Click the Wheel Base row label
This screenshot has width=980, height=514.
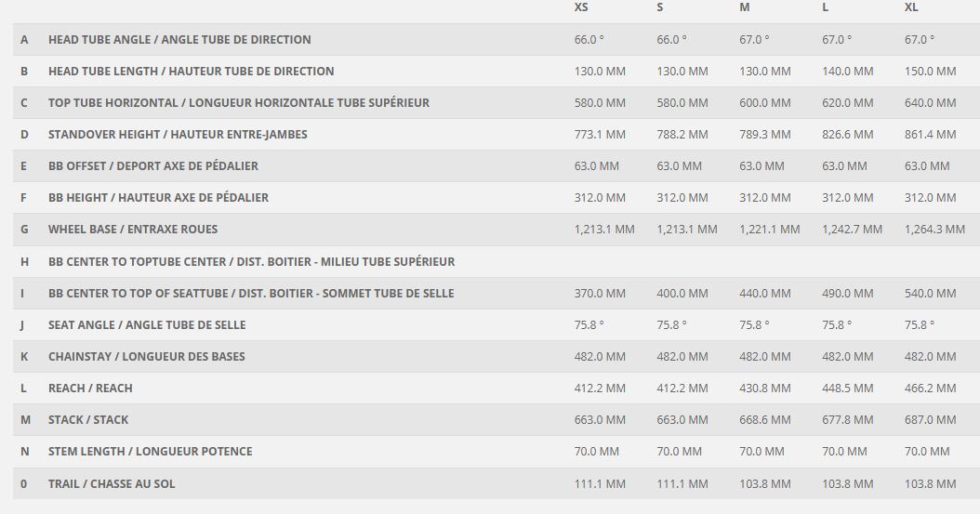(133, 230)
